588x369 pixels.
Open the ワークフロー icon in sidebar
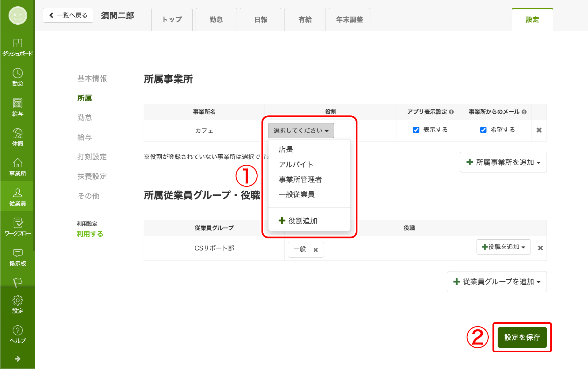click(x=18, y=227)
